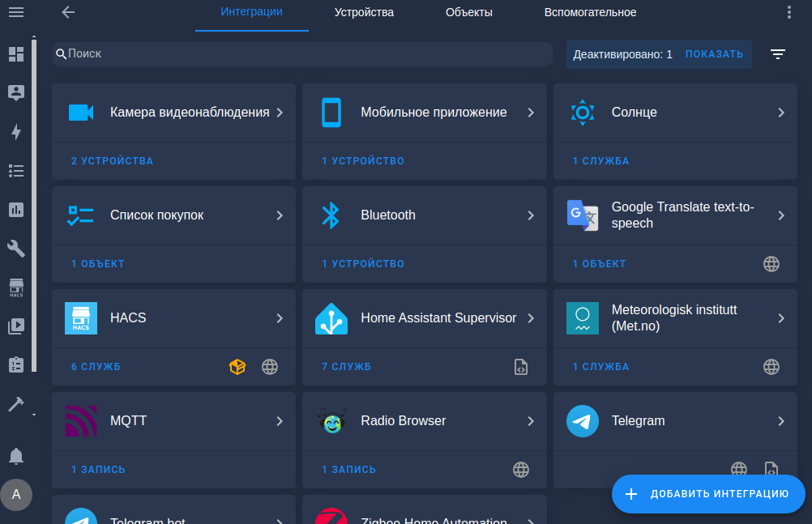Open 1 СЛУЖБА link under Солнце

(600, 161)
